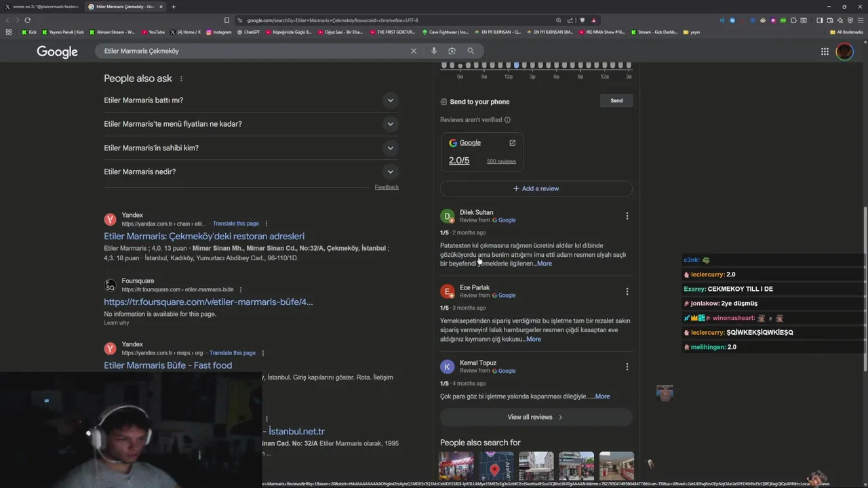Expand question Etiler Marmaris'in sahibi kim

pyautogui.click(x=251, y=148)
